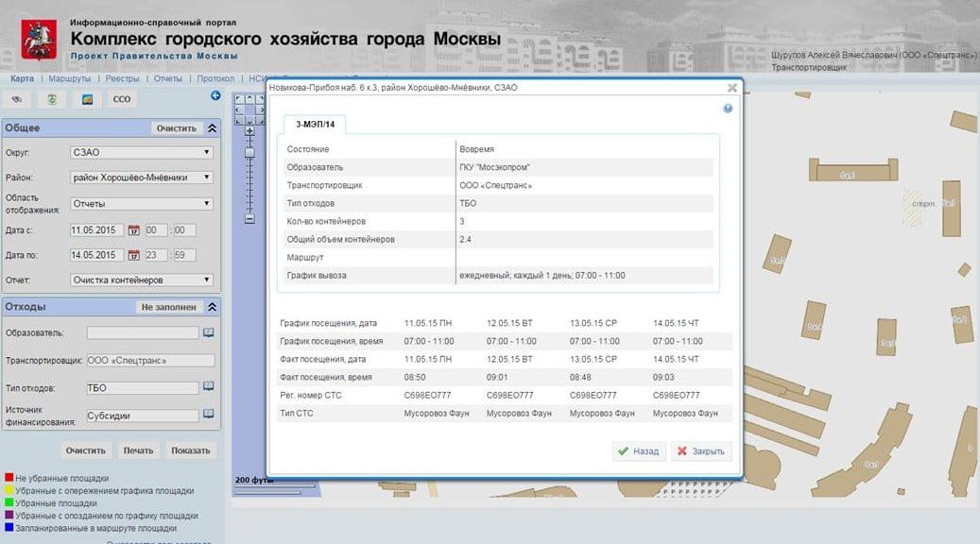Click the help question icon in the dialog
The width and height of the screenshot is (980, 544).
[x=728, y=108]
